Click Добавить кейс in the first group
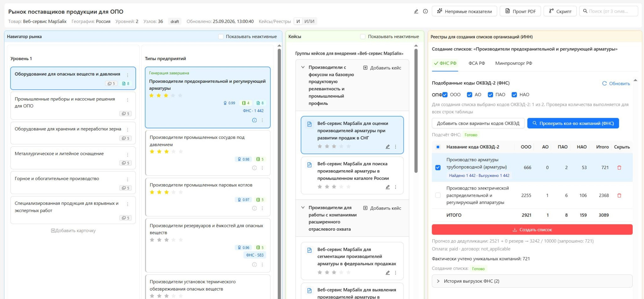This screenshot has width=644, height=299. [x=382, y=68]
